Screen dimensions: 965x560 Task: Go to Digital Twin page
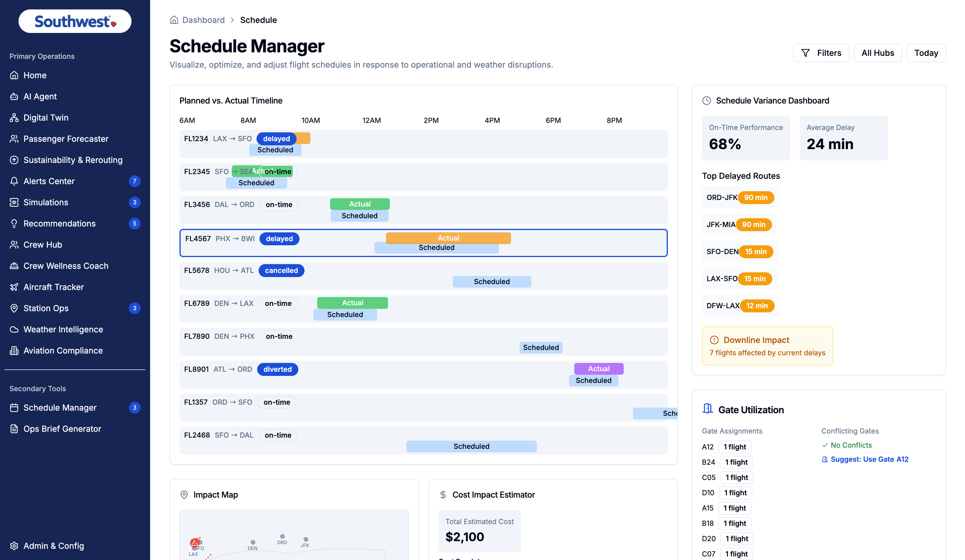tap(75, 118)
